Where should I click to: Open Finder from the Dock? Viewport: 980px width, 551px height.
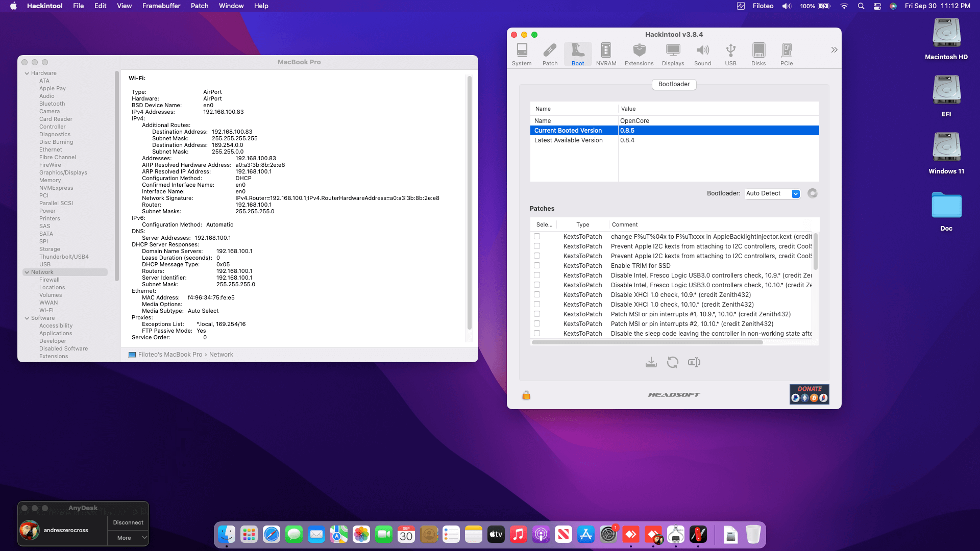(227, 535)
